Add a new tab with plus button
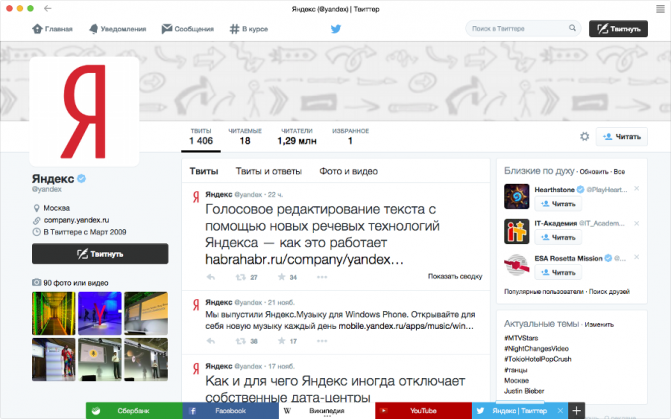Viewport: 671px width, 419px height. [x=576, y=410]
